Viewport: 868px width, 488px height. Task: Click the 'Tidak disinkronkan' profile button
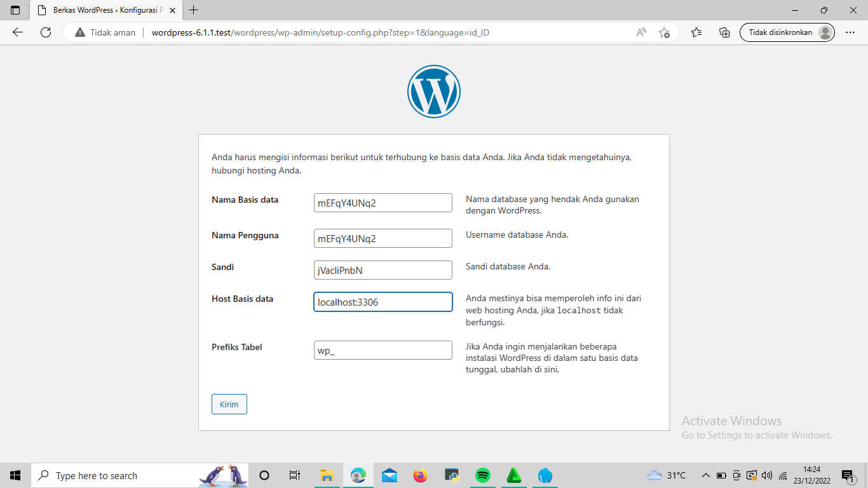[x=787, y=32]
